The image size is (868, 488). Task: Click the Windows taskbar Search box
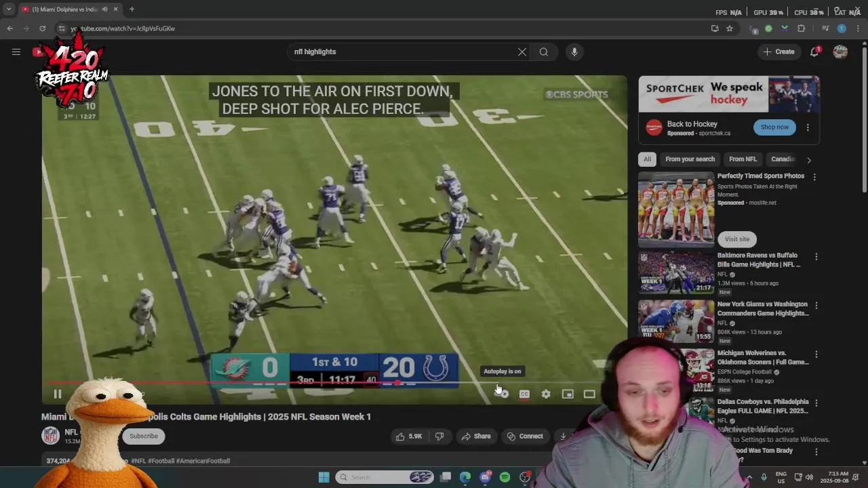(x=384, y=477)
